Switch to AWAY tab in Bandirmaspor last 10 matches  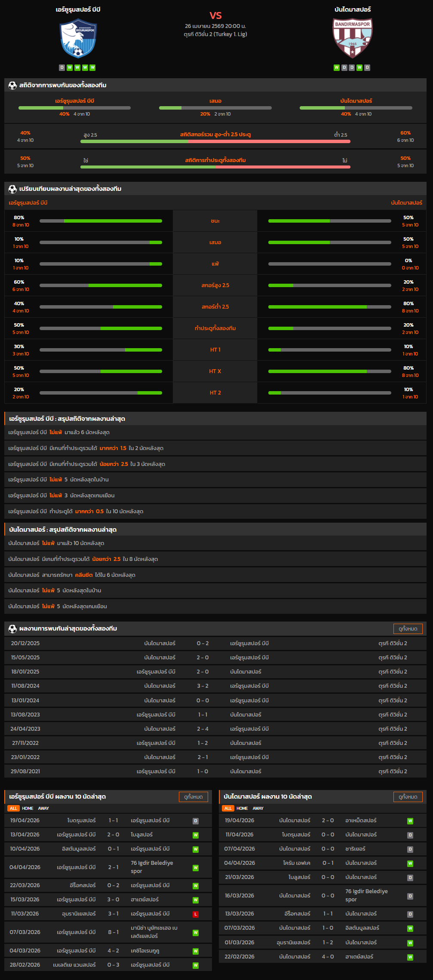(258, 808)
